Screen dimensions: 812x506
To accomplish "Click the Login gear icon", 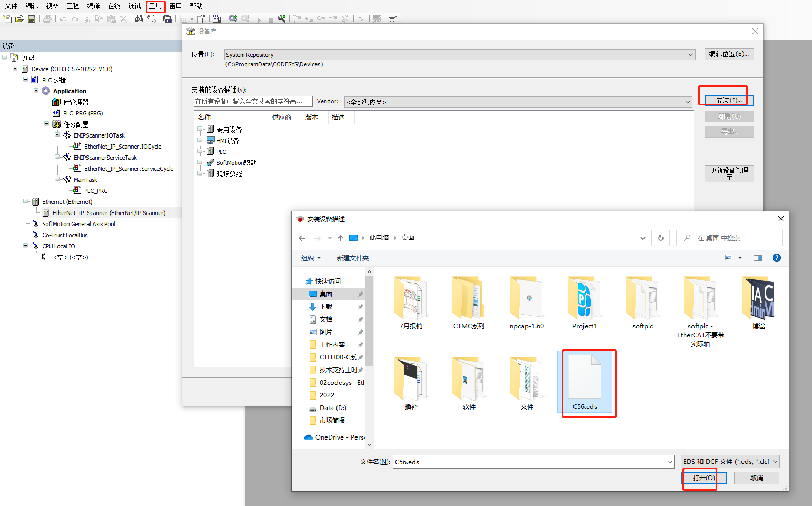I will [x=233, y=19].
